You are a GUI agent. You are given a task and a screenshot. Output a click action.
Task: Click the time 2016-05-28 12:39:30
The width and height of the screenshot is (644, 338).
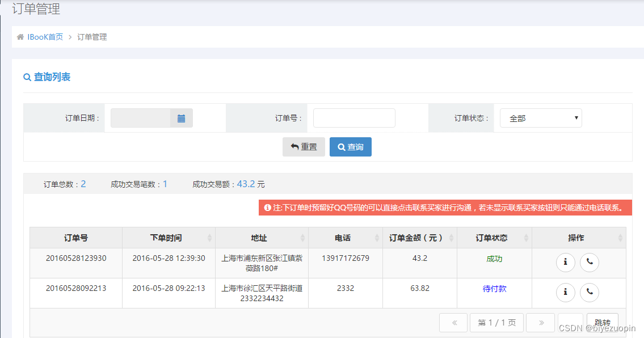pyautogui.click(x=169, y=259)
